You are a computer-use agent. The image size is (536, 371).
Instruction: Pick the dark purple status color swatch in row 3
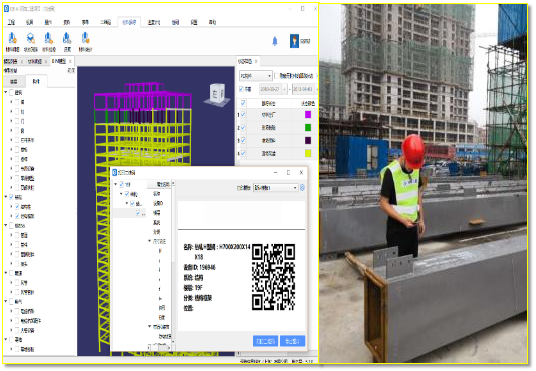308,140
